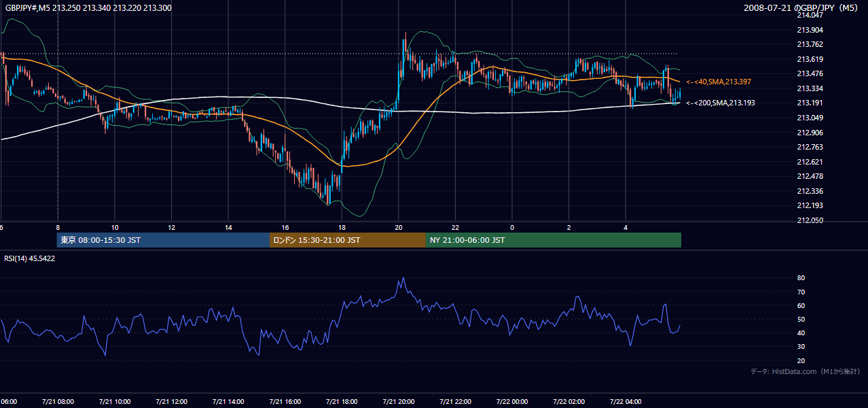
Task: Click price axis value 213.334
Action: 810,88
